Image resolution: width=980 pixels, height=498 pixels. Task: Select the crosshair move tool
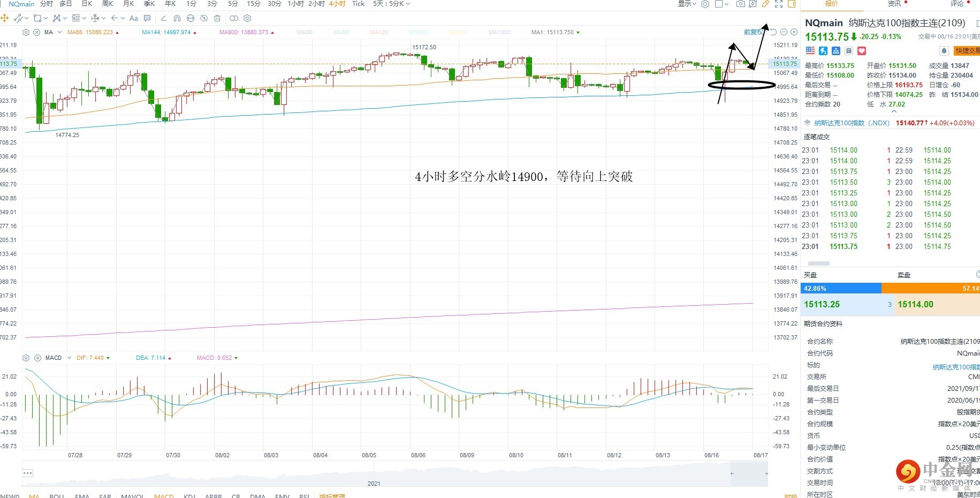(x=4, y=18)
